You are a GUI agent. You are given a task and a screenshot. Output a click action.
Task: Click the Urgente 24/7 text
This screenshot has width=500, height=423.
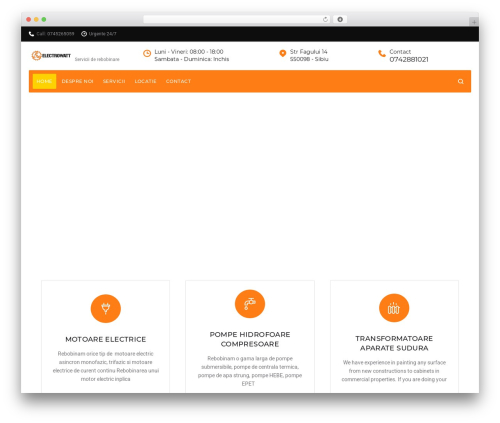click(103, 34)
